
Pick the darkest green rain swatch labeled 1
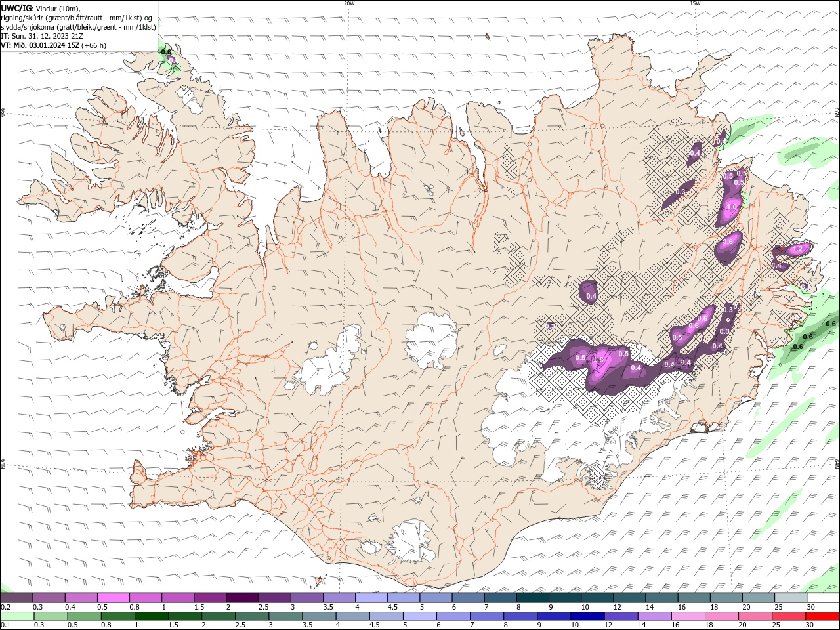click(x=151, y=616)
